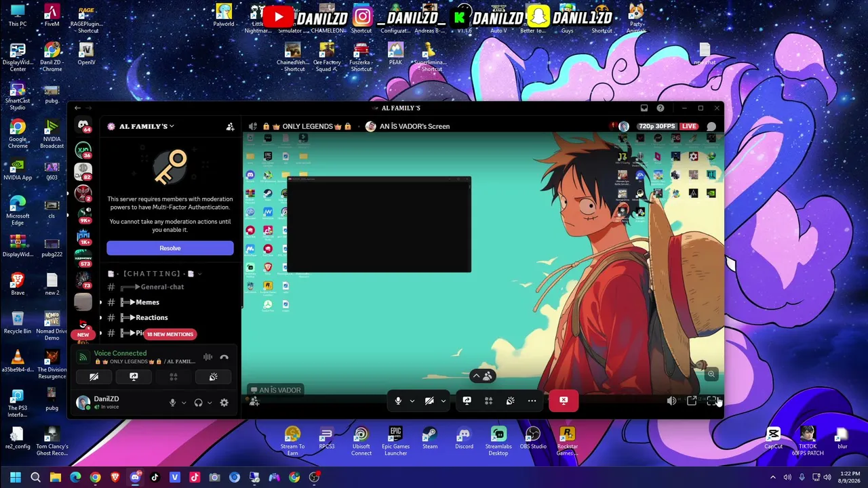Open Rockstar Games desktop shortcut
Viewport: 868px width, 488px height.
click(x=567, y=441)
